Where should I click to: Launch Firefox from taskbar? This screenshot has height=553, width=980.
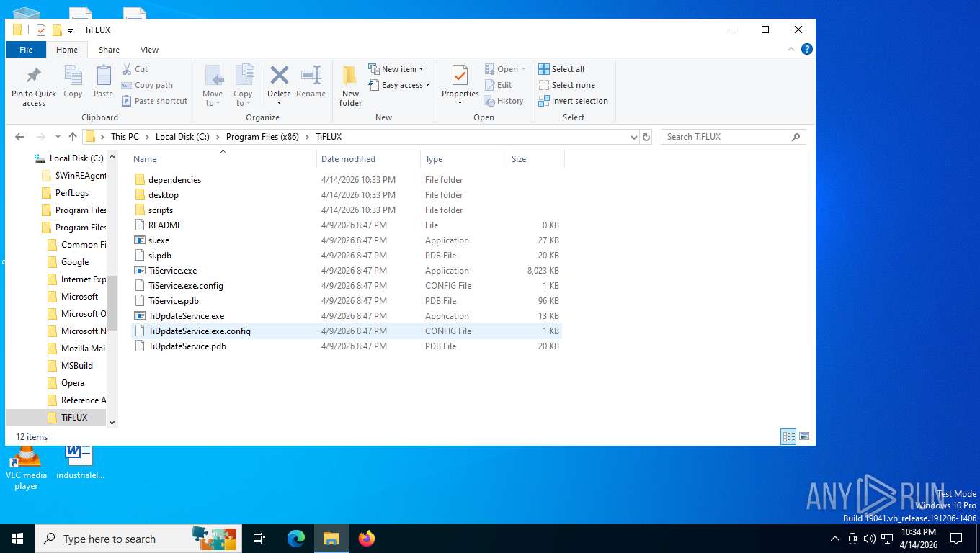click(367, 539)
